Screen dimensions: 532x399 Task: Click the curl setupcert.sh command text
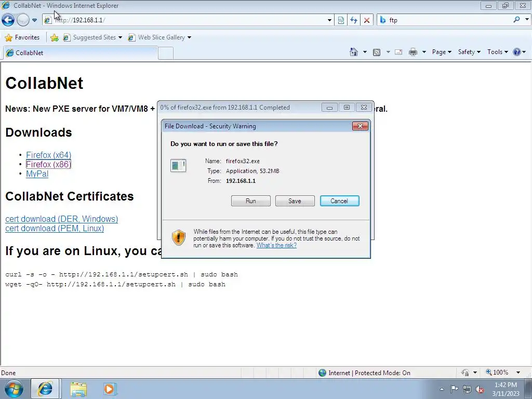click(122, 274)
